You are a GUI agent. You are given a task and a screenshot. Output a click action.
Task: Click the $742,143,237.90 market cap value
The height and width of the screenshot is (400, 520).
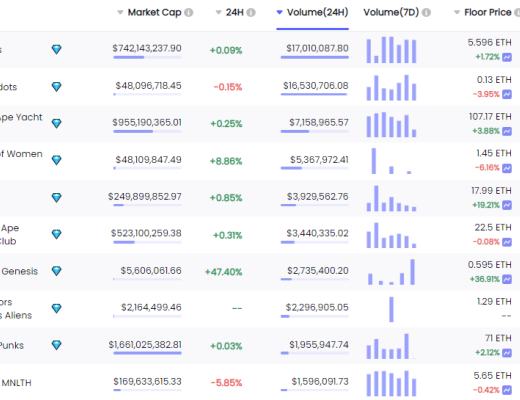click(x=147, y=48)
